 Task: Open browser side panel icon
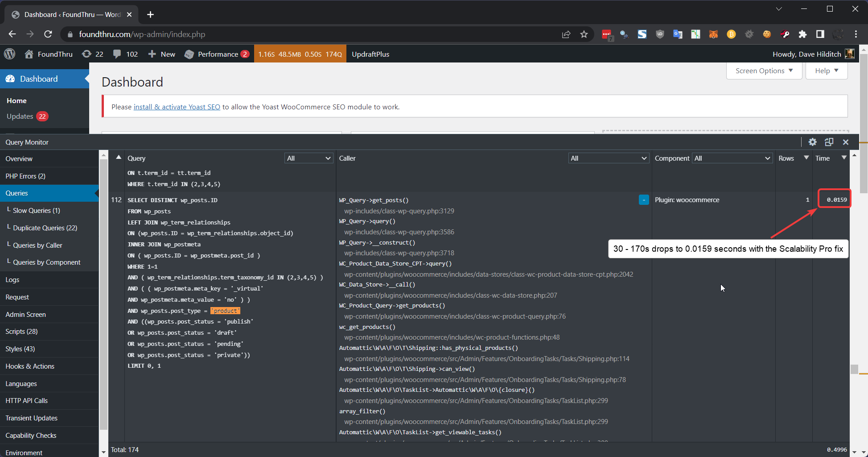820,34
